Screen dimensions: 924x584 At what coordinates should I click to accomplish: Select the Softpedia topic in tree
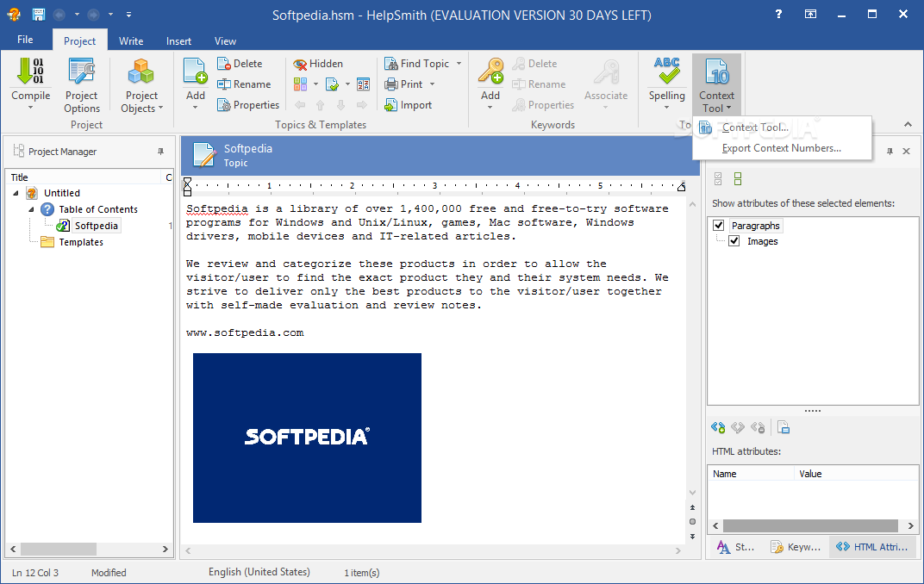(x=96, y=226)
